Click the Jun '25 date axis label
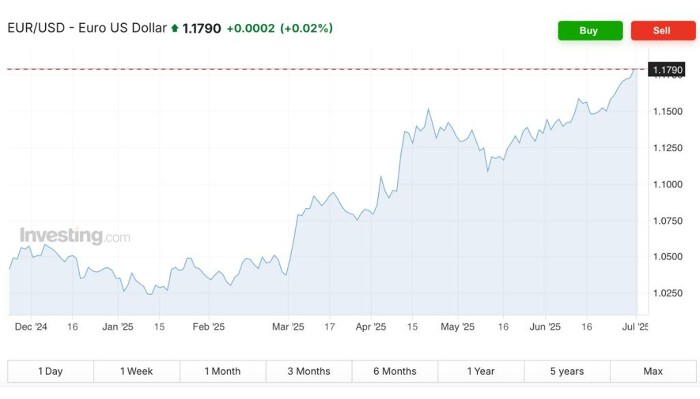The width and height of the screenshot is (700, 399). click(545, 327)
